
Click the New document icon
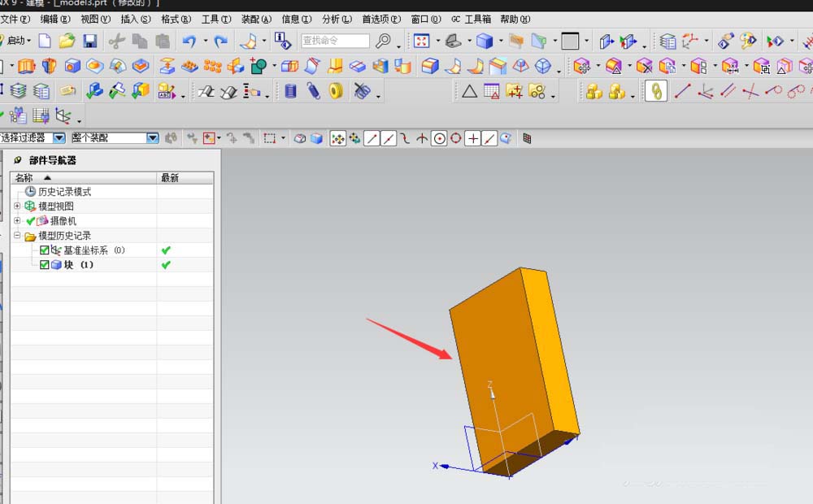point(45,41)
